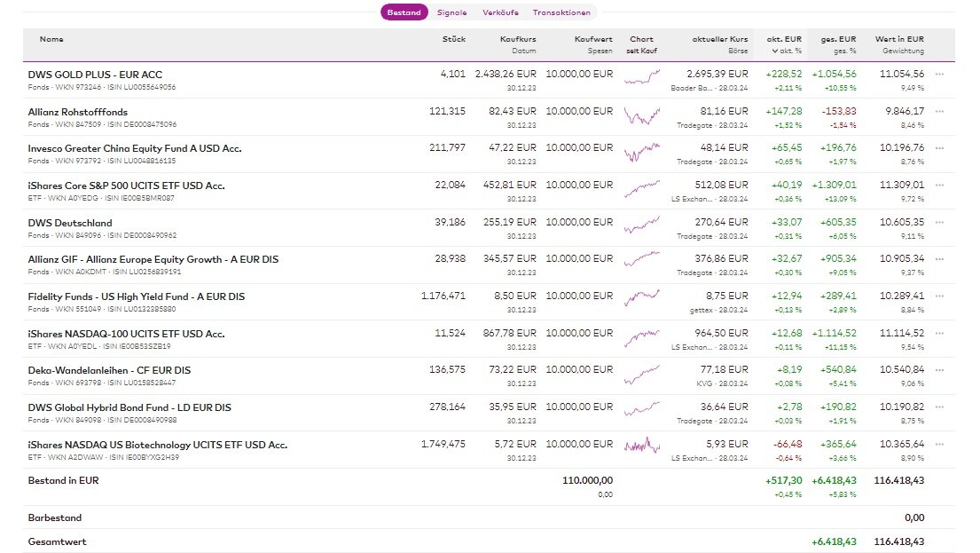
Task: Sort holdings by Wert in EUR header
Action: click(x=899, y=39)
